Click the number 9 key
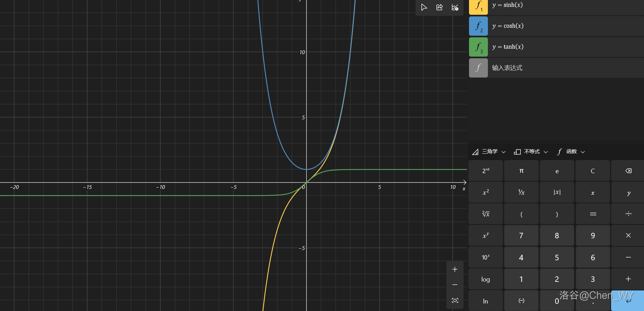 pos(593,236)
